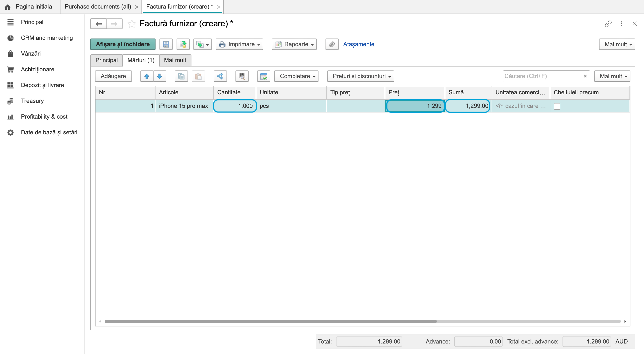Open the Mai mult form tab
This screenshot has width=644, height=354.
[175, 60]
